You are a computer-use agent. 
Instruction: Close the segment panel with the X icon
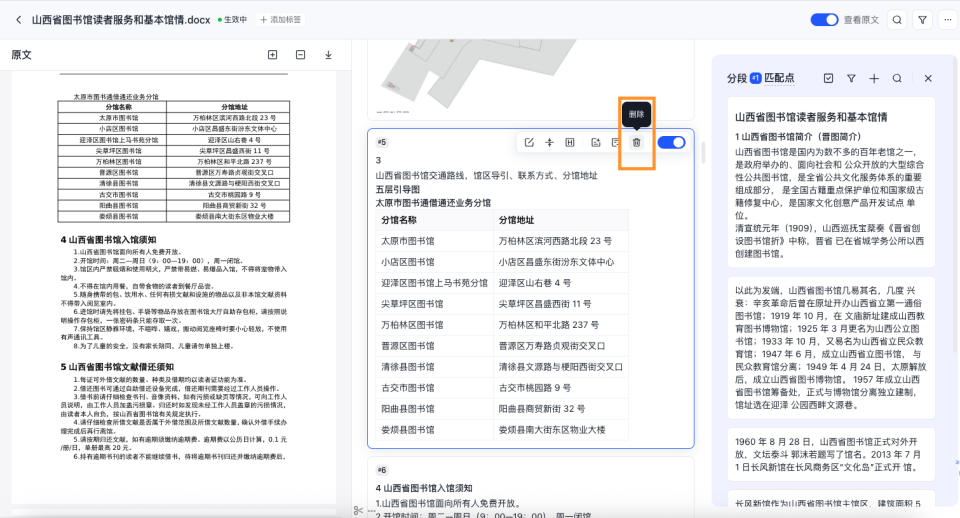pos(928,78)
